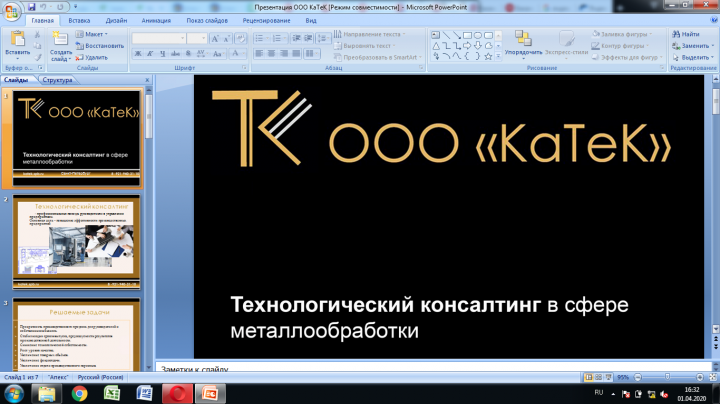The width and height of the screenshot is (720, 404).
Task: Open the font name combo box
Action: 159,39
